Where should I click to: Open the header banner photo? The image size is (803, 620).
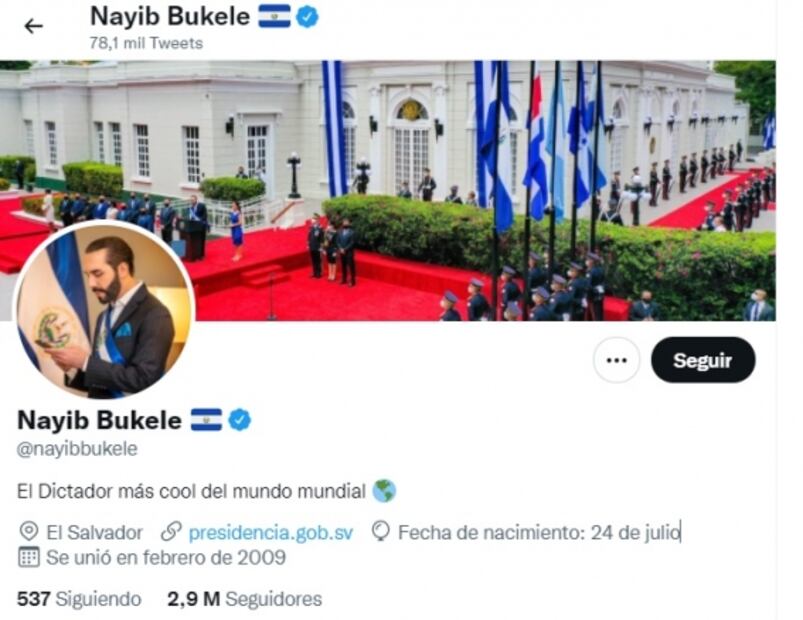388,190
